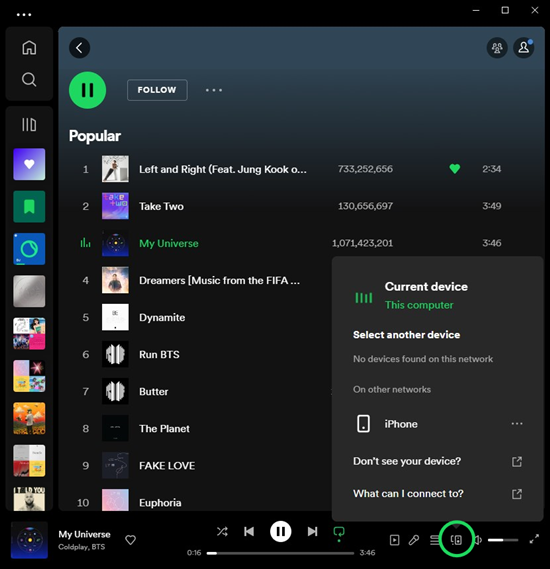Viewport: 550px width, 569px height.
Task: Play the track Euphoria
Action: 160,503
